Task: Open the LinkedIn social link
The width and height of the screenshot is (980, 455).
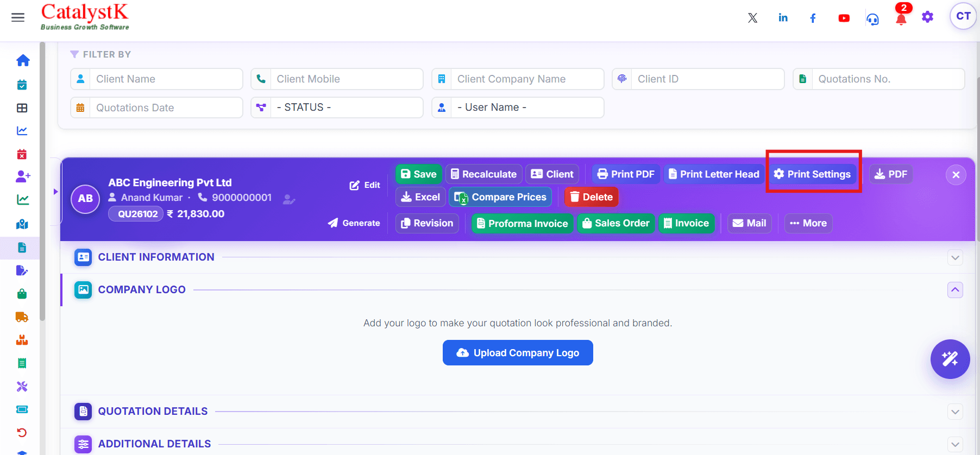Action: click(x=783, y=18)
